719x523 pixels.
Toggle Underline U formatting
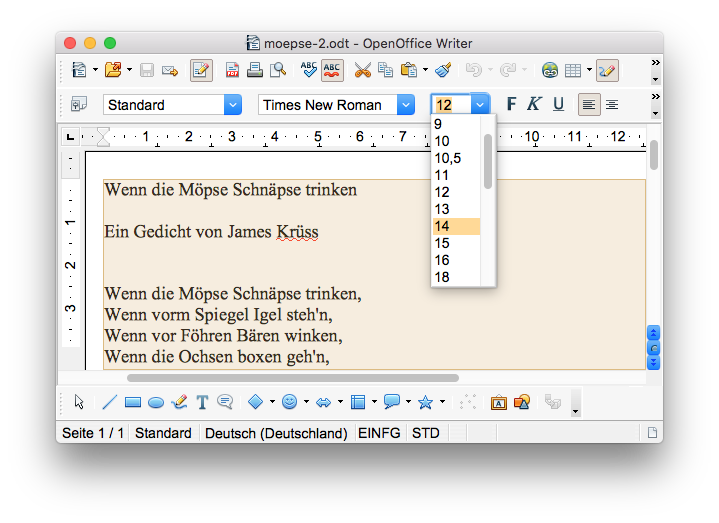558,105
